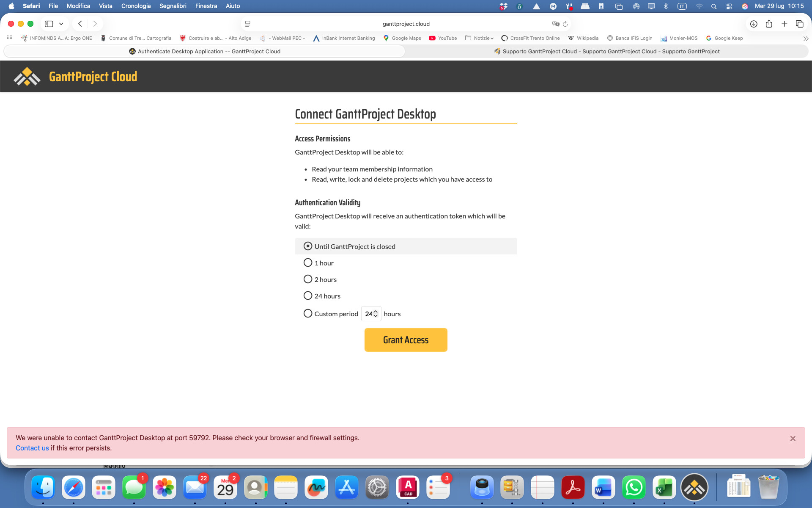This screenshot has width=812, height=508.
Task: Open Adobe Acrobat in the dock
Action: pyautogui.click(x=573, y=487)
